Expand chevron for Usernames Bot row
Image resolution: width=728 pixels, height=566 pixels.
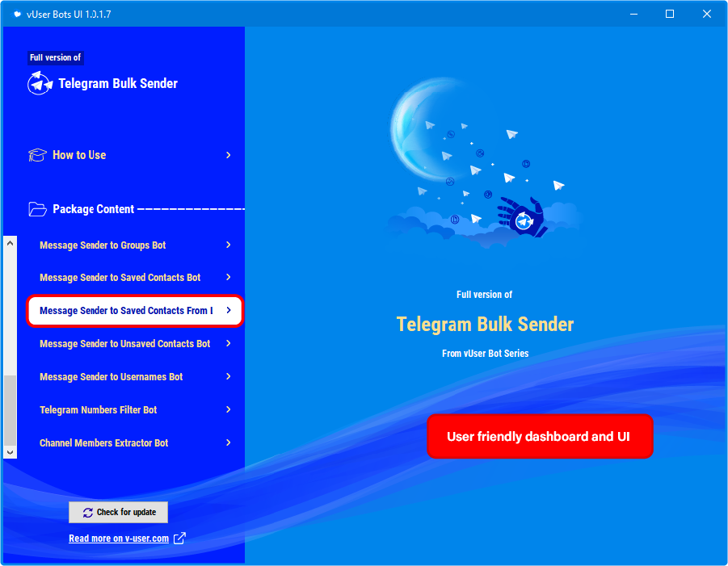pyautogui.click(x=228, y=376)
